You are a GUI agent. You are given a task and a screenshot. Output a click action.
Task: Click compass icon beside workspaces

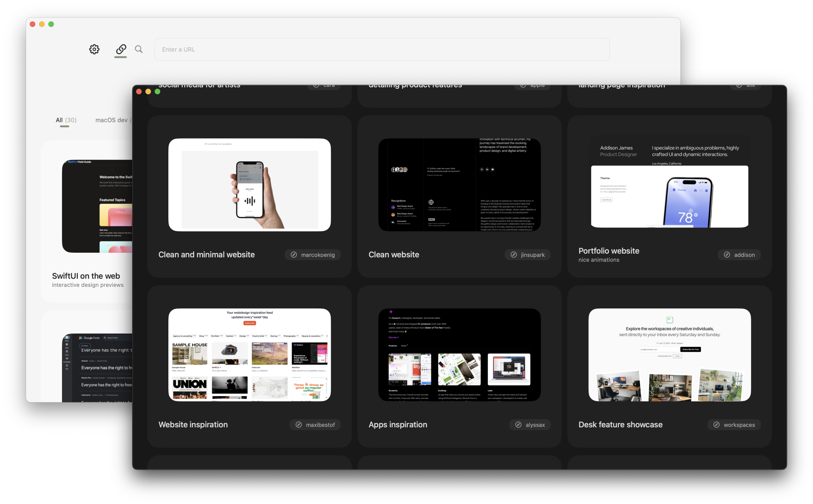point(716,425)
